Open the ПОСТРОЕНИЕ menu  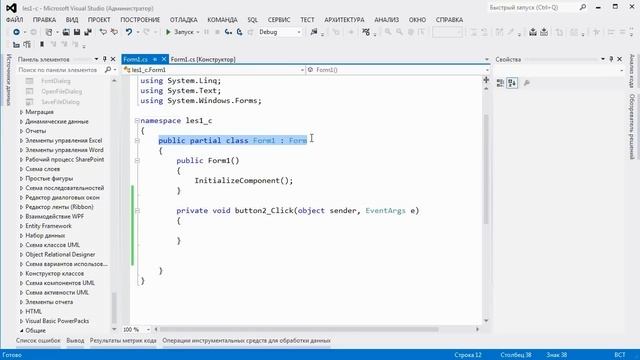tap(140, 20)
